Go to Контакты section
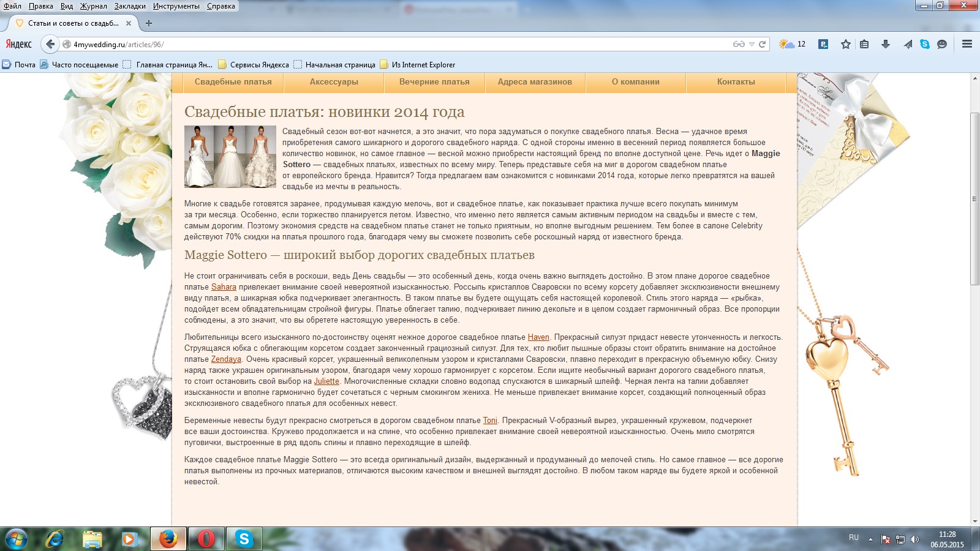Viewport: 980px width, 551px height. point(736,82)
